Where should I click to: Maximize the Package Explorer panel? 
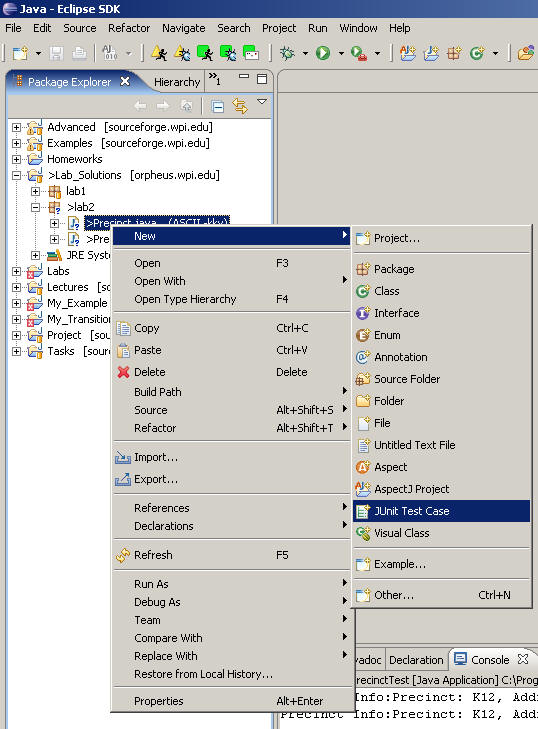tap(262, 79)
